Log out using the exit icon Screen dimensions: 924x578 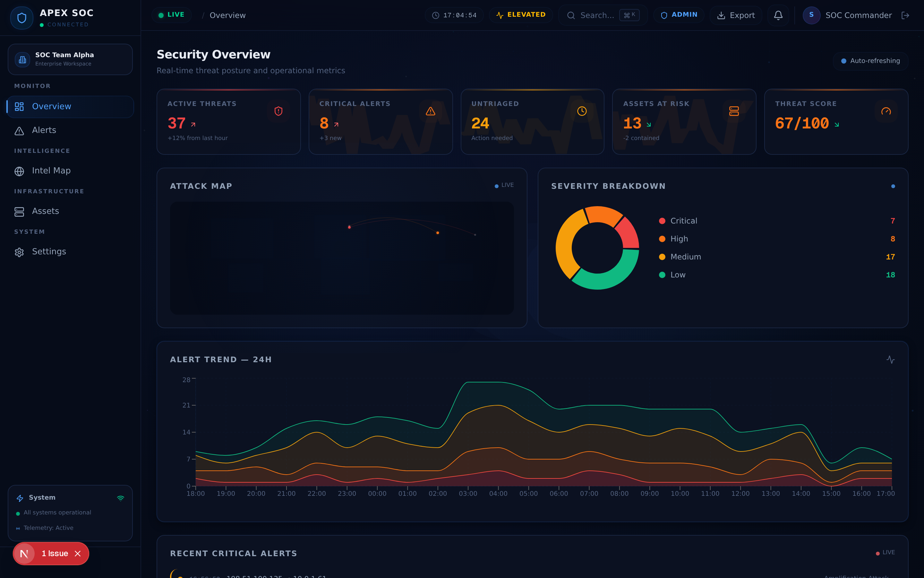[x=905, y=15]
